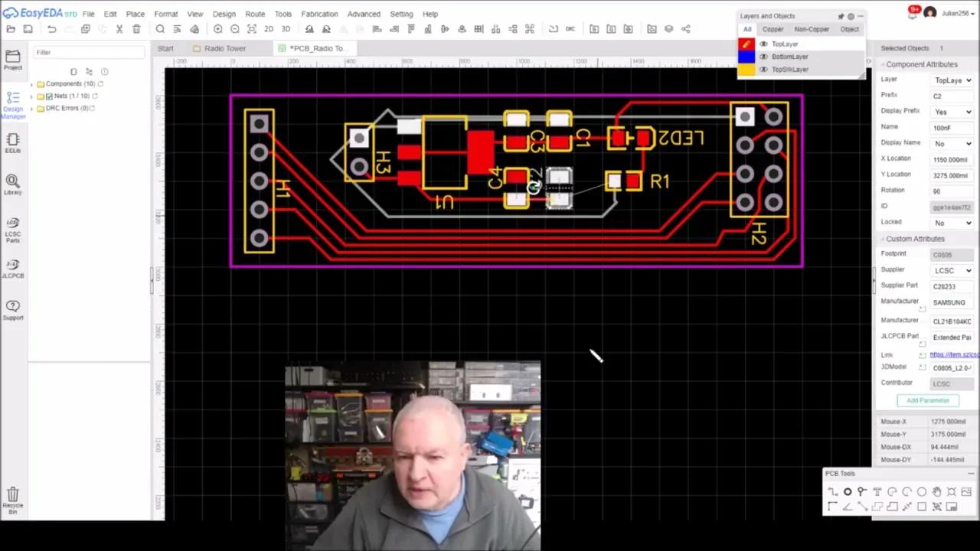Expand the Components tree folder
This screenshot has height=551, width=980.
point(32,83)
